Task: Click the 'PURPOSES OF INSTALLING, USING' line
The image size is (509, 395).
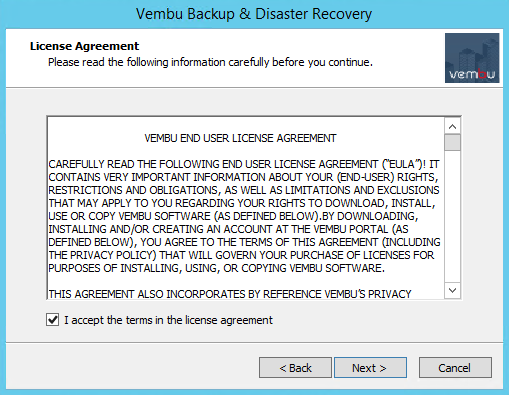Action: 217,268
